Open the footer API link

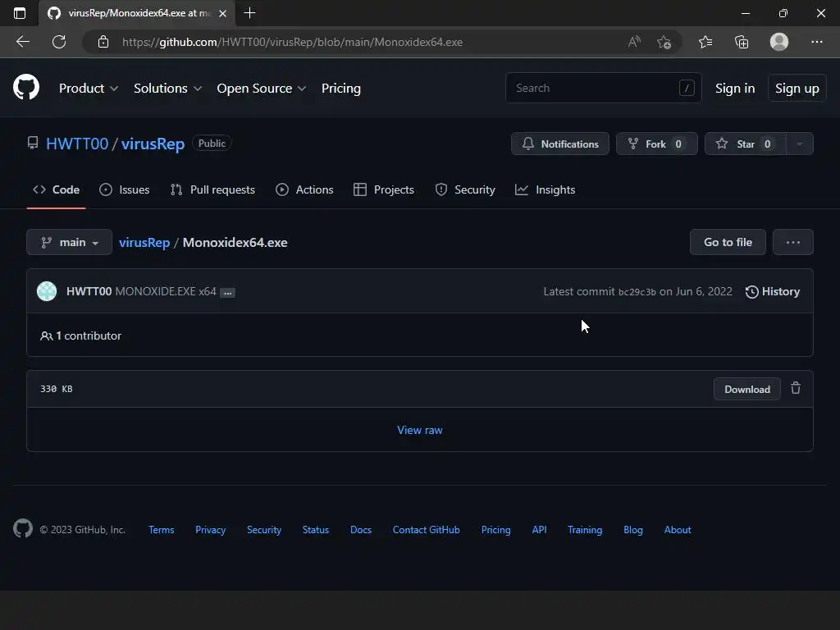click(x=539, y=530)
